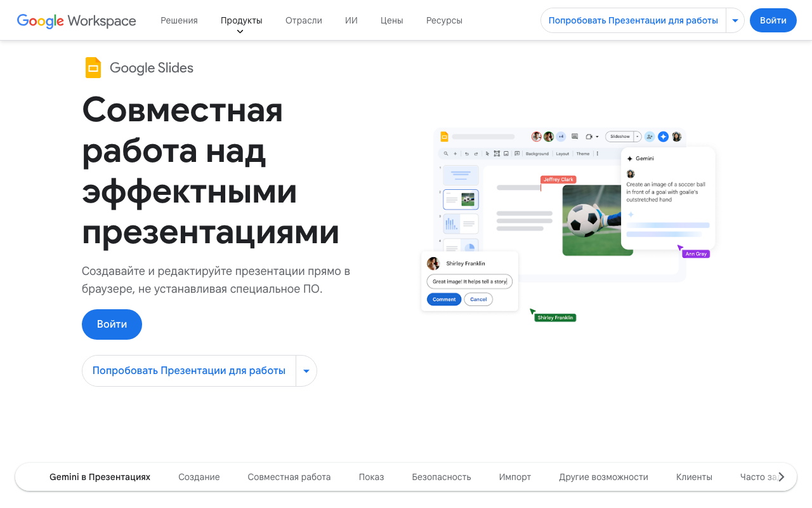Image resolution: width=812 pixels, height=508 pixels.
Task: Click the yellow Google Slides icon
Action: (93, 68)
